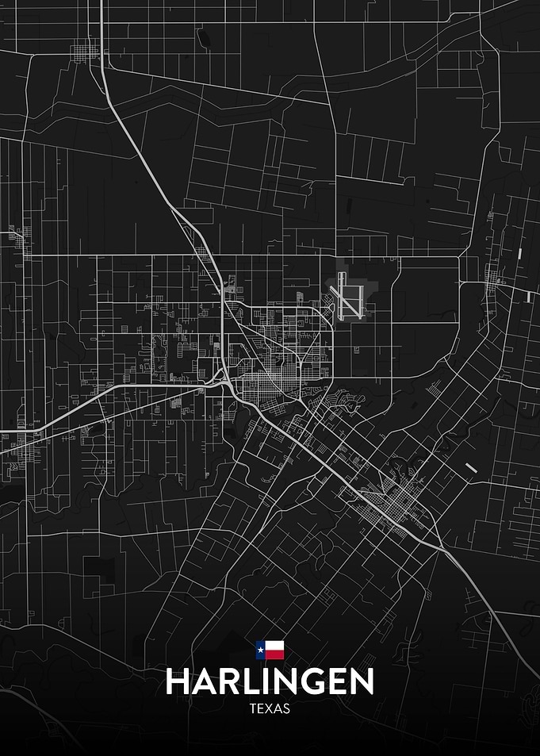
Task: Select the HARLINGEN title text
Action: pyautogui.click(x=270, y=681)
